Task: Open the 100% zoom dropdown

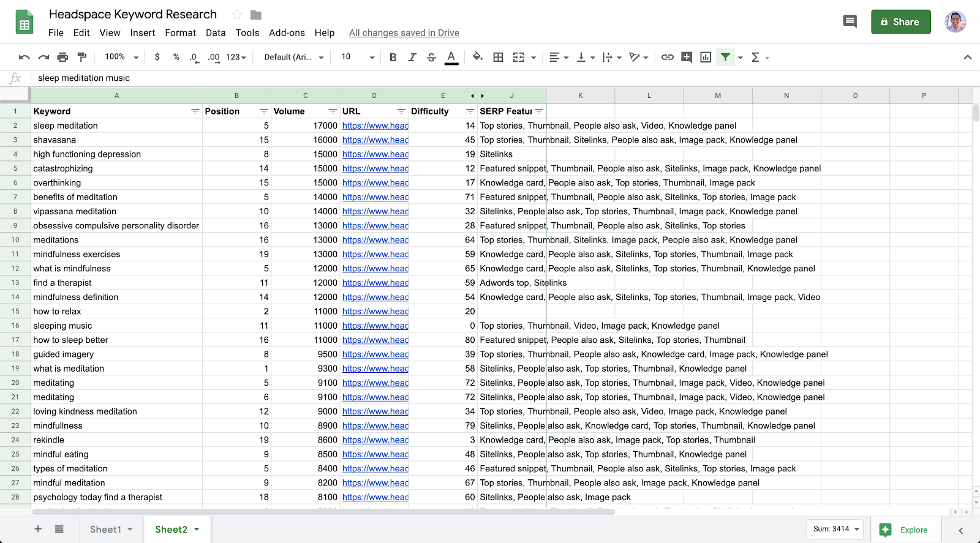Action: click(122, 57)
